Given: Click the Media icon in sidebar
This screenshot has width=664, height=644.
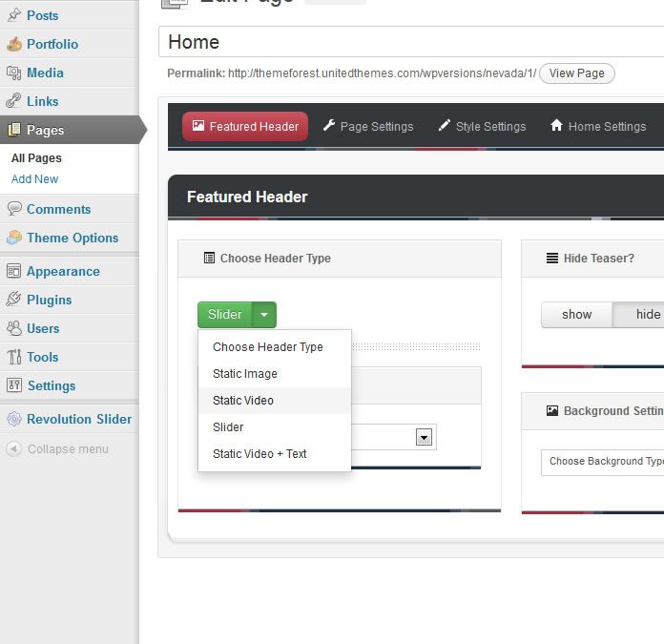Looking at the screenshot, I should tap(13, 73).
